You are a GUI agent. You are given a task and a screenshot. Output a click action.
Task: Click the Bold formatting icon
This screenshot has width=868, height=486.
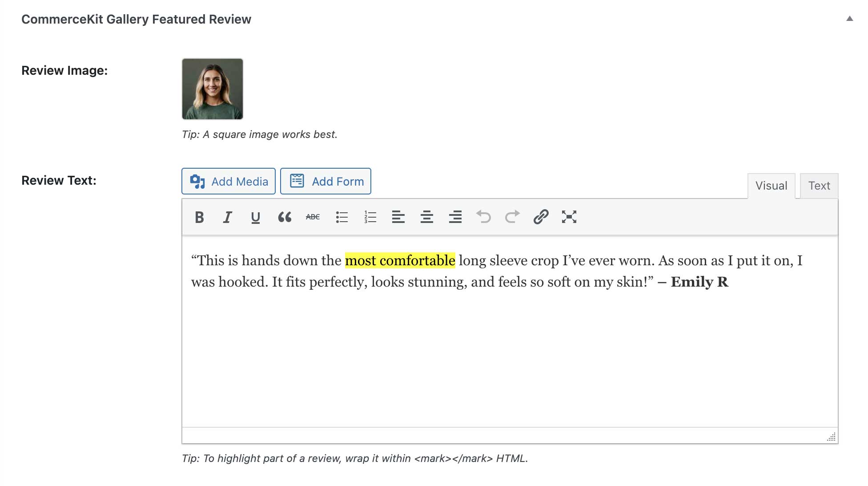[x=199, y=216]
